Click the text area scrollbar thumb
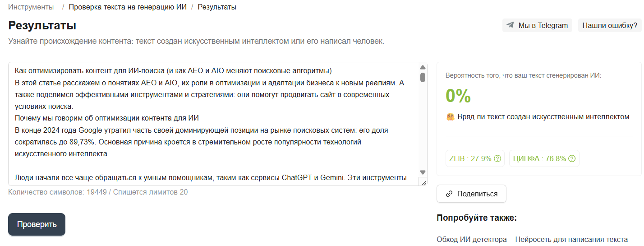 [423, 77]
